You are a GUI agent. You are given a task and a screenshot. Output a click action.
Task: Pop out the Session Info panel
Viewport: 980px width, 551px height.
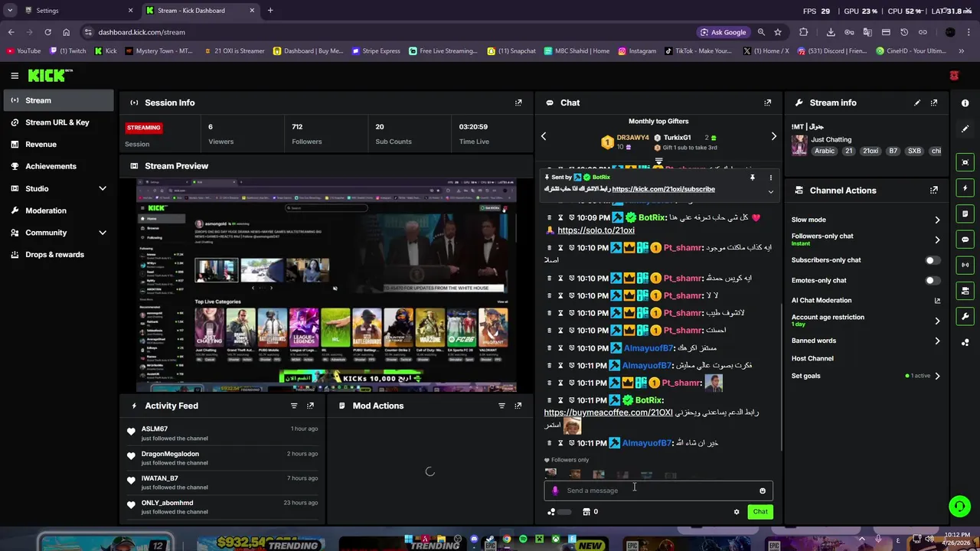518,103
